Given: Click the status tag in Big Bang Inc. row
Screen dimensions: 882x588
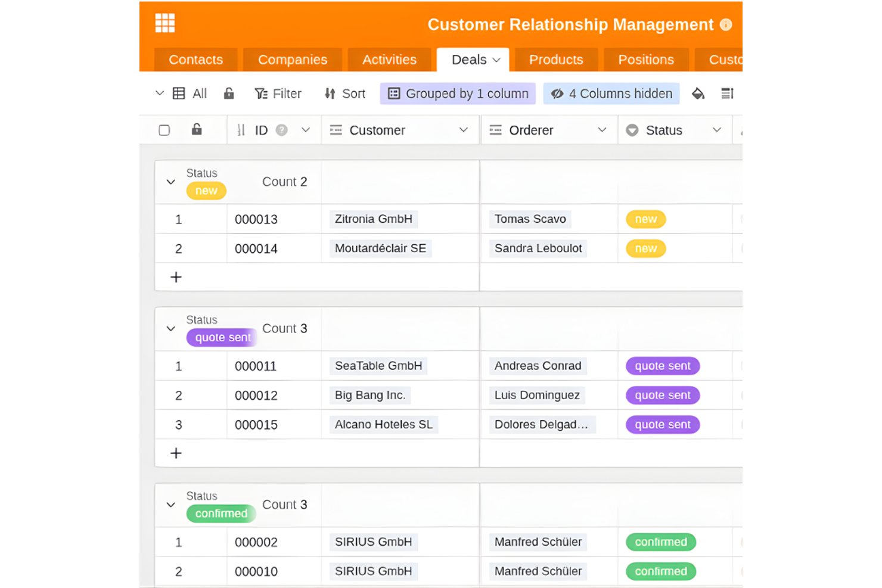Looking at the screenshot, I should point(663,395).
